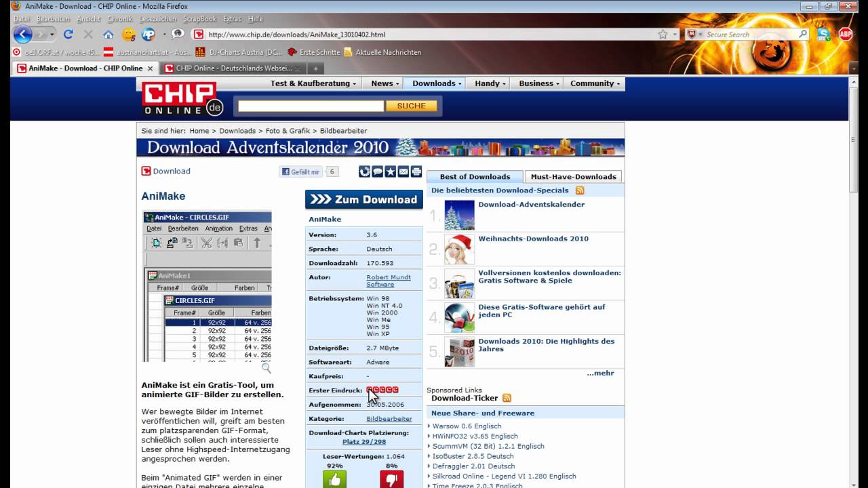This screenshot has width=868, height=488.
Task: Open the Handy dropdown menu
Action: 490,83
